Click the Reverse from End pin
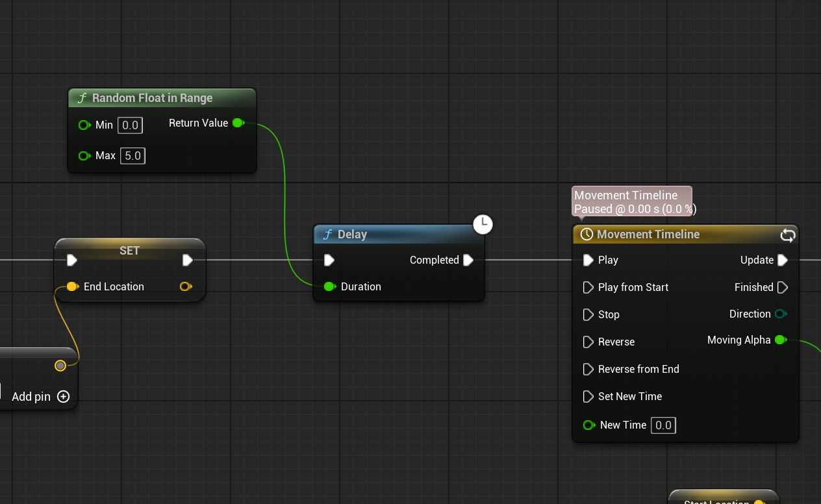The height and width of the screenshot is (504, 821). (x=588, y=369)
